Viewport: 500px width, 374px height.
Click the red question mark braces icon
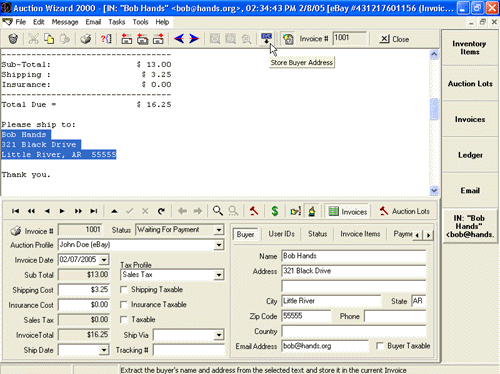(106, 39)
